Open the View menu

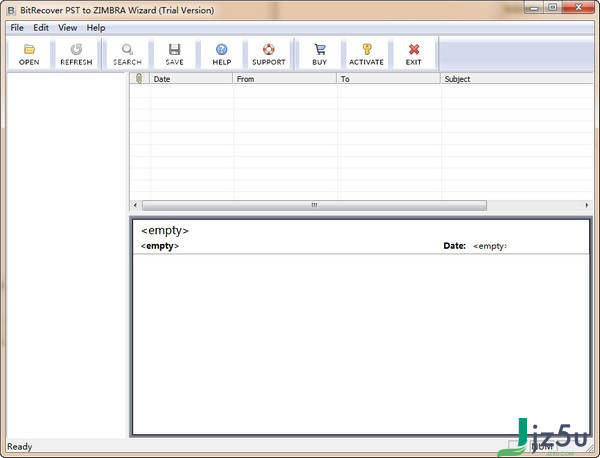67,28
